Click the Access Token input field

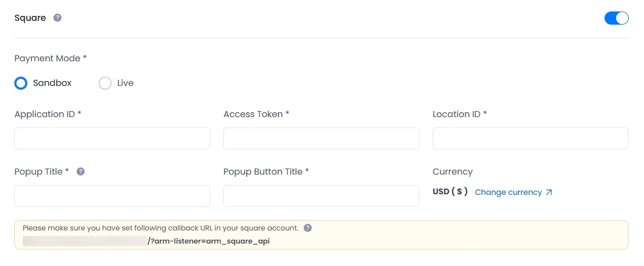click(x=321, y=138)
